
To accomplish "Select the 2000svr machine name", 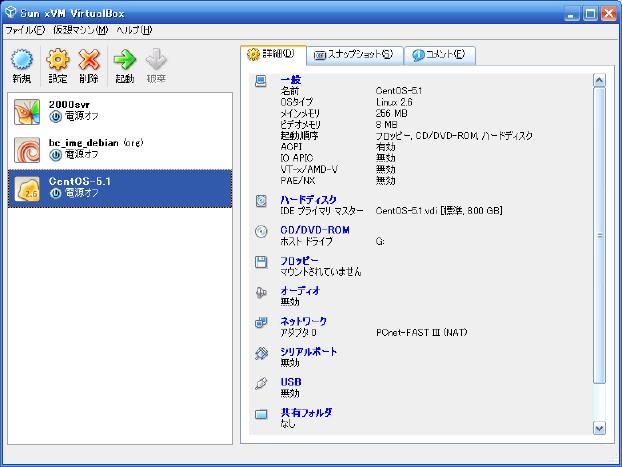I will point(69,104).
